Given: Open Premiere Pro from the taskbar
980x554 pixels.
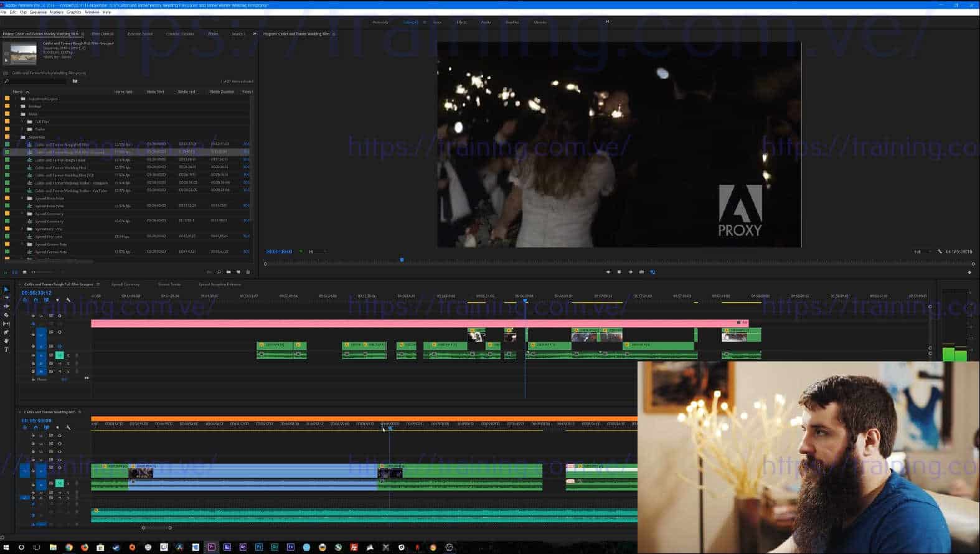Looking at the screenshot, I should pyautogui.click(x=211, y=547).
